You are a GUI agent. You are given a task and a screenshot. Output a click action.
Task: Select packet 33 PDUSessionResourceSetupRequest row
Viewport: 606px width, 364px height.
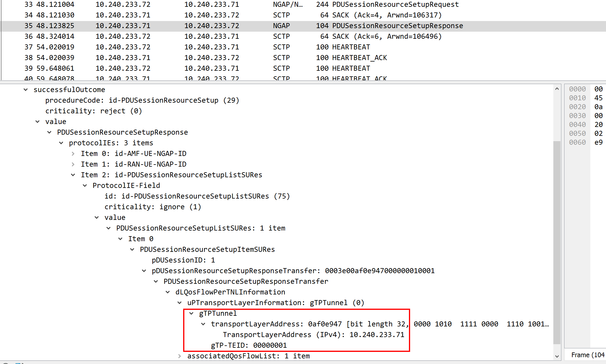[207, 4]
